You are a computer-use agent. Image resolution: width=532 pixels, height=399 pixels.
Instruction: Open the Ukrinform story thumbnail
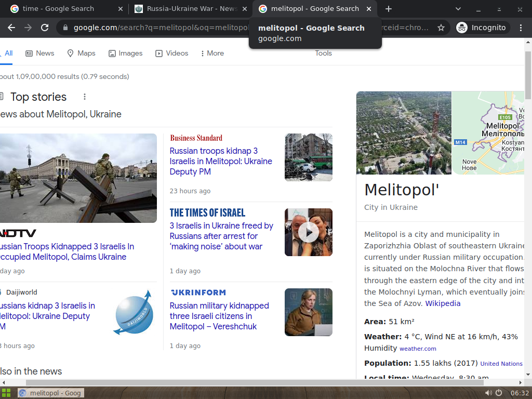coord(309,312)
